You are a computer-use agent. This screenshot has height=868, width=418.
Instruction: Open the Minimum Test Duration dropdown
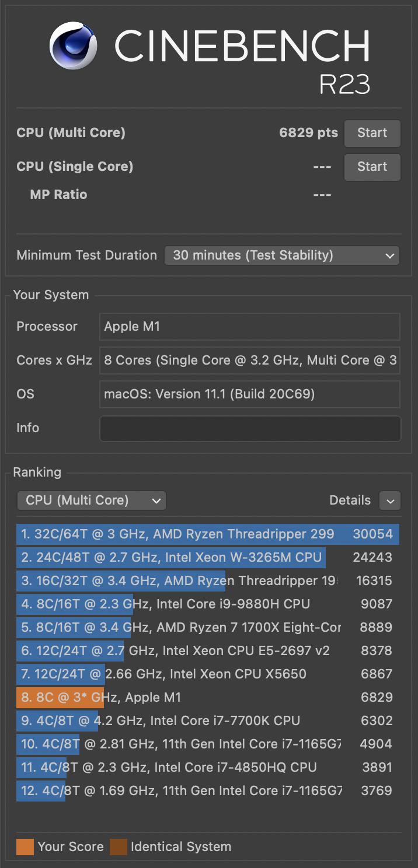(282, 256)
